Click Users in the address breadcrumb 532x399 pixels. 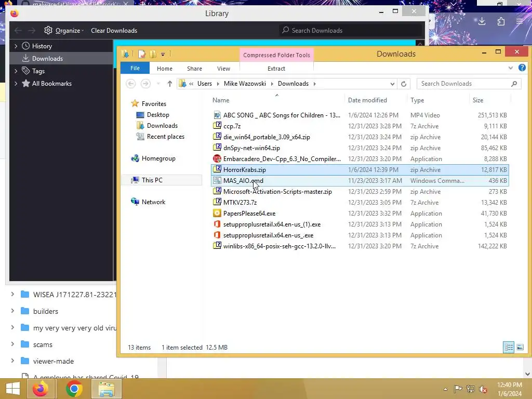[205, 84]
